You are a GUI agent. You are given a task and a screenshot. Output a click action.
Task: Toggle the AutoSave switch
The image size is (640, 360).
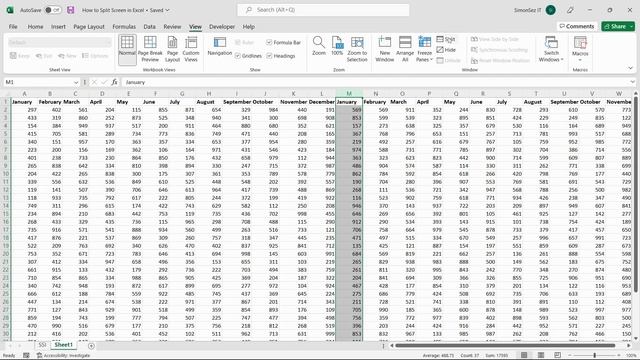point(53,10)
